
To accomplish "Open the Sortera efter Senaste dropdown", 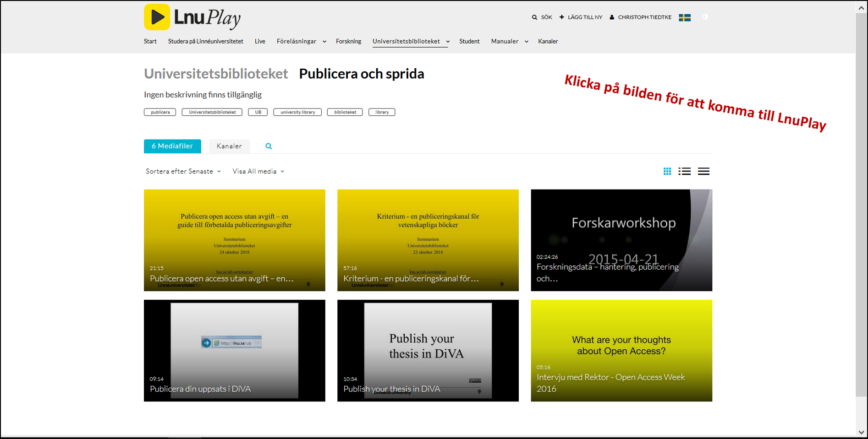I will (183, 171).
